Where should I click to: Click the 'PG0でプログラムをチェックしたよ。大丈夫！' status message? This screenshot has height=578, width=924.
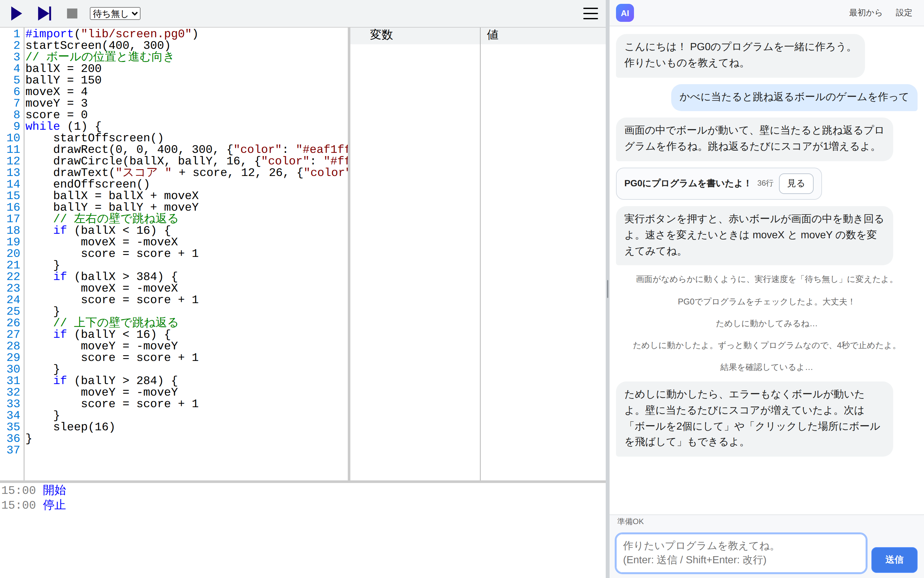point(766,302)
